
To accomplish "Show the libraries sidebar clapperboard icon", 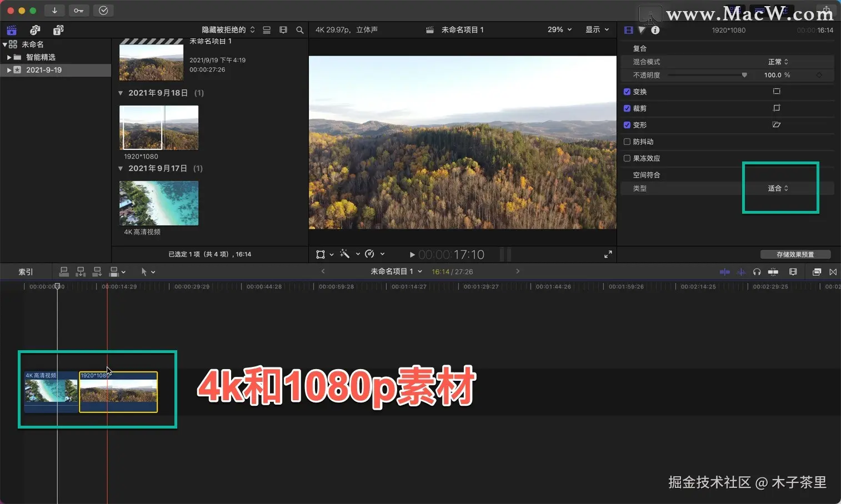I will [12, 30].
